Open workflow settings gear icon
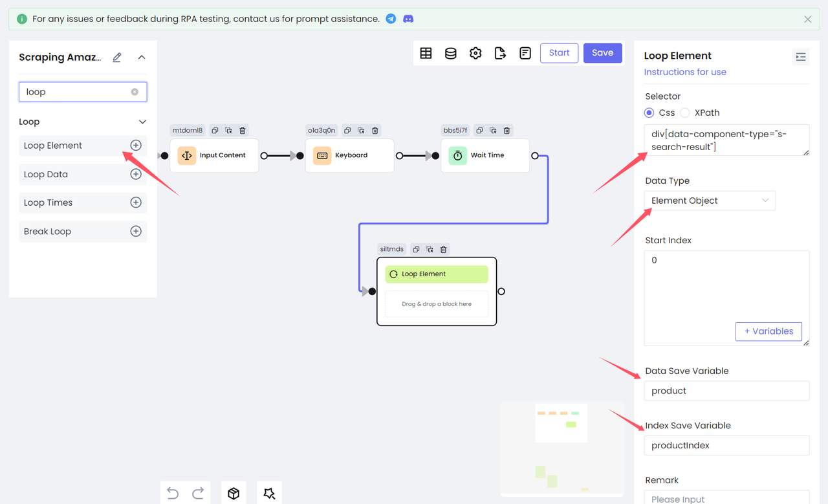 tap(475, 53)
